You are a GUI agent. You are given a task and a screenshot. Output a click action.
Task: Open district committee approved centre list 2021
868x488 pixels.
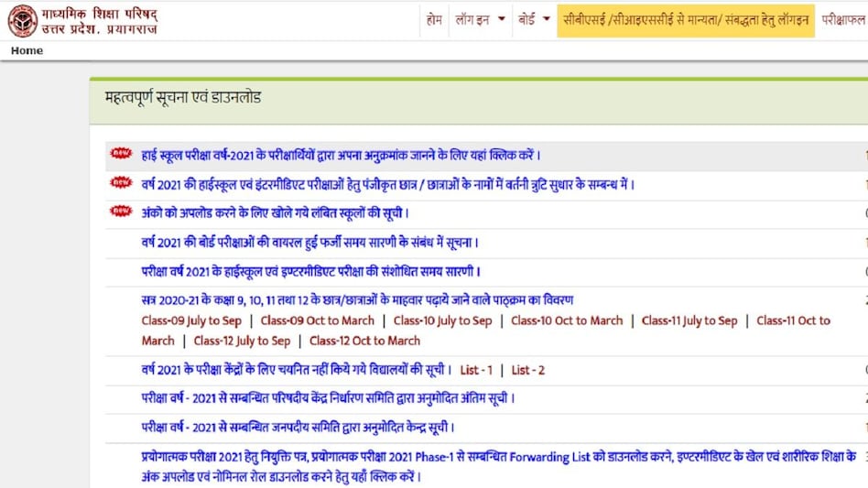coord(298,428)
